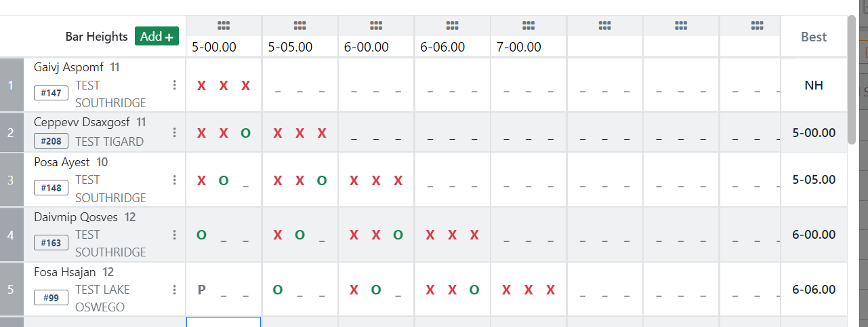Screen dimensions: 868x327
Task: Open three-dot menu for Gaivj Aspomf
Action: pyautogui.click(x=174, y=85)
